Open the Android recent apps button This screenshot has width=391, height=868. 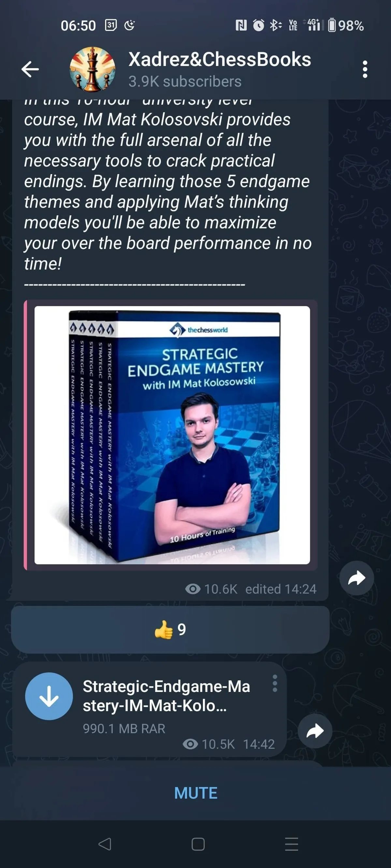292,844
